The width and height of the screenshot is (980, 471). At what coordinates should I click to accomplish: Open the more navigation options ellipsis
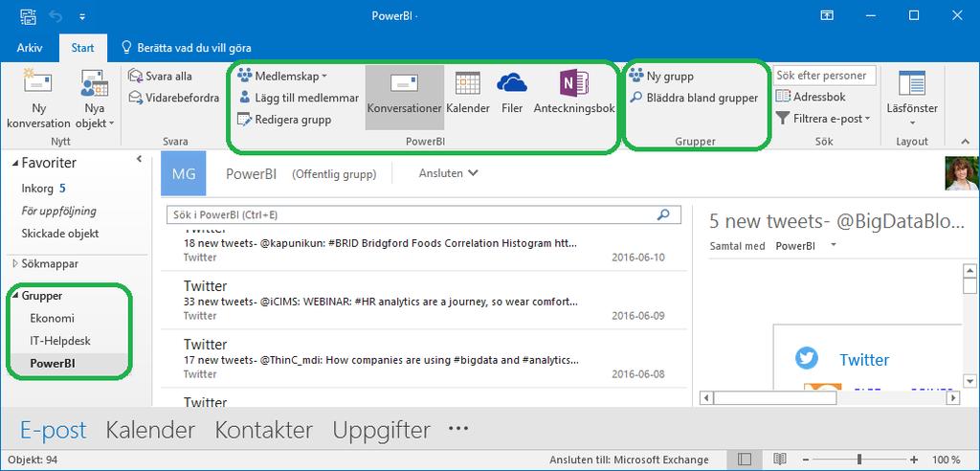(458, 429)
